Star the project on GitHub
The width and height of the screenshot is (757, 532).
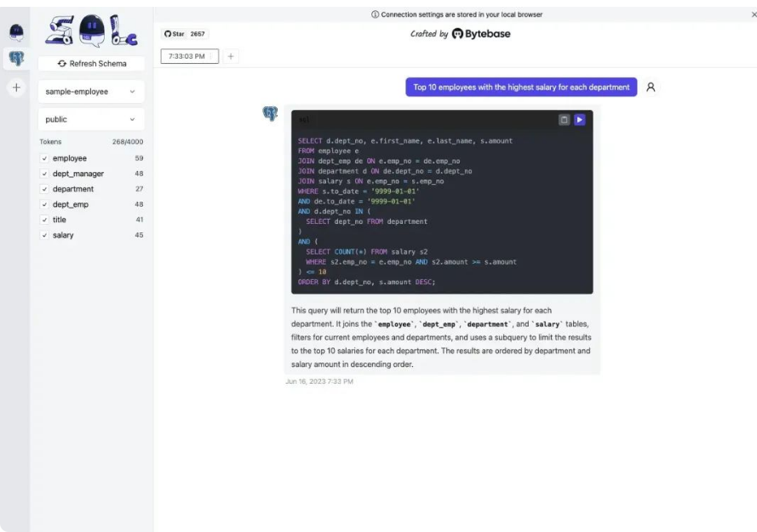tap(179, 34)
